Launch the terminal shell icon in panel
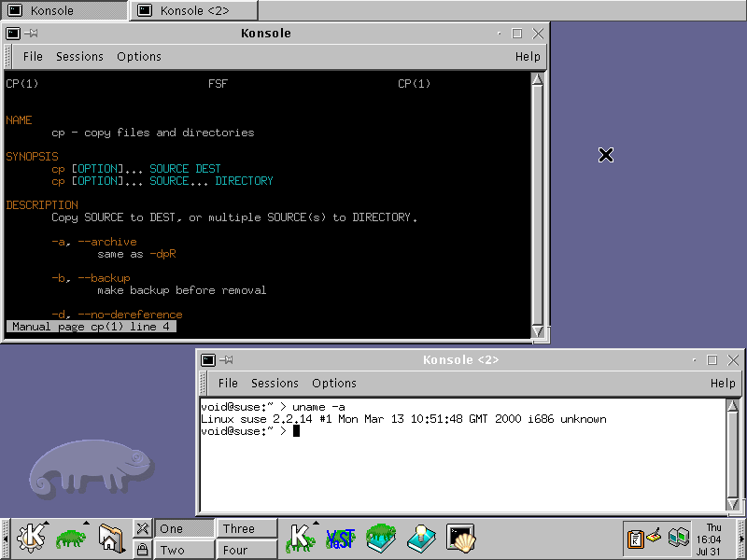The width and height of the screenshot is (747, 560). click(x=460, y=539)
